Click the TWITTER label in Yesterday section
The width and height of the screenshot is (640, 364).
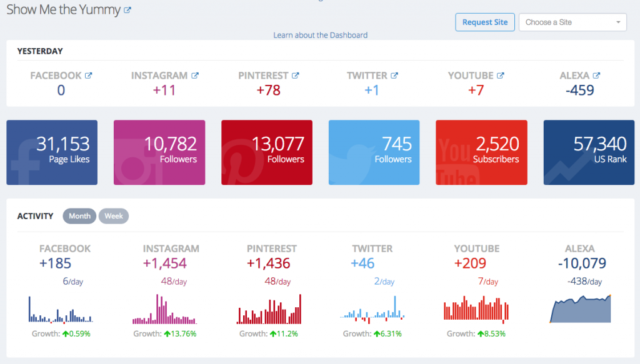[367, 76]
